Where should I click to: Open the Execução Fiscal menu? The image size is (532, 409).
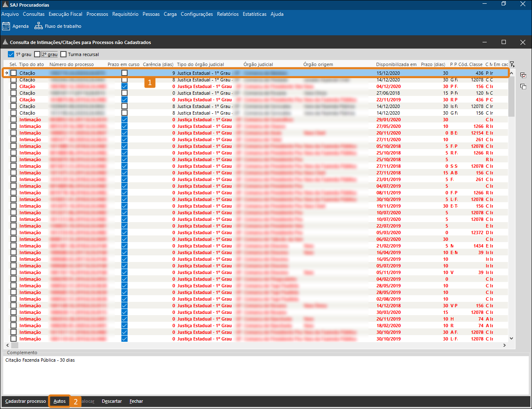(x=65, y=14)
